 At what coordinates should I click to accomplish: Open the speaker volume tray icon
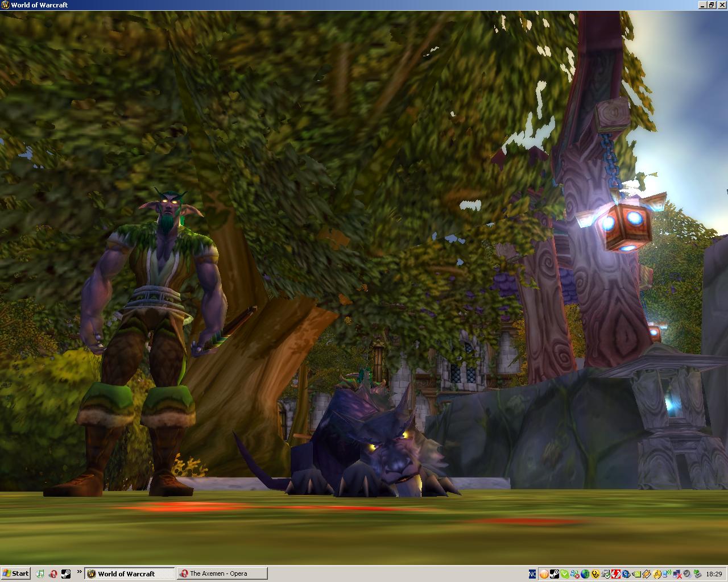tap(687, 574)
